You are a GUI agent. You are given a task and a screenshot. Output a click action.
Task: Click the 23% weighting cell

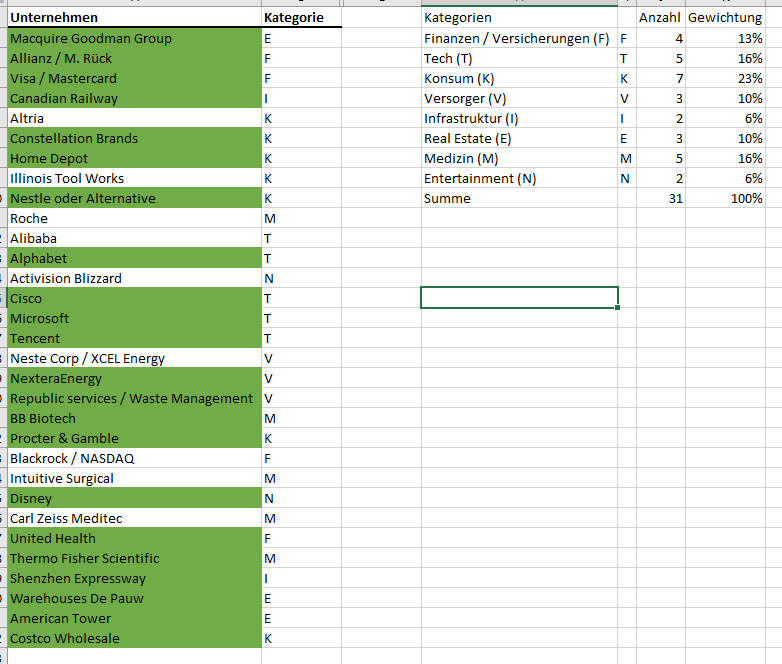pyautogui.click(x=725, y=78)
